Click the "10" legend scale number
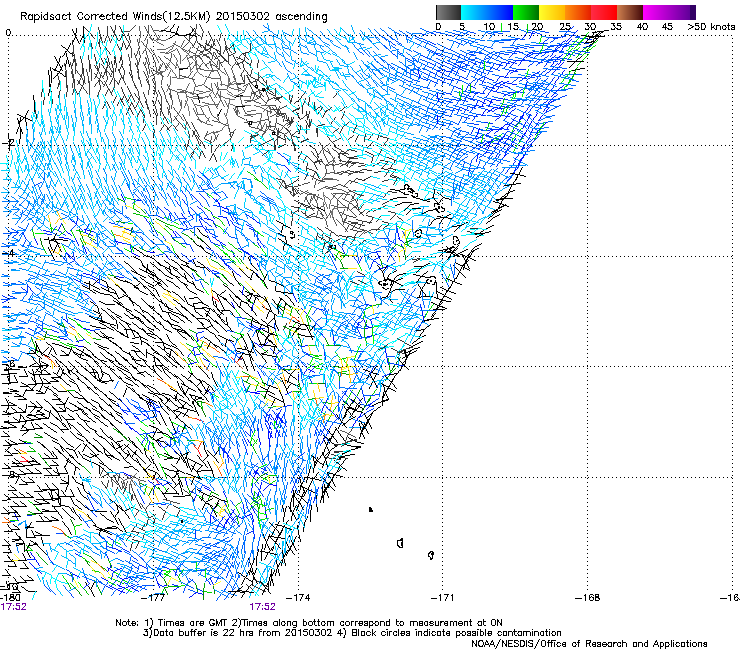The width and height of the screenshot is (740, 650). pyautogui.click(x=489, y=27)
